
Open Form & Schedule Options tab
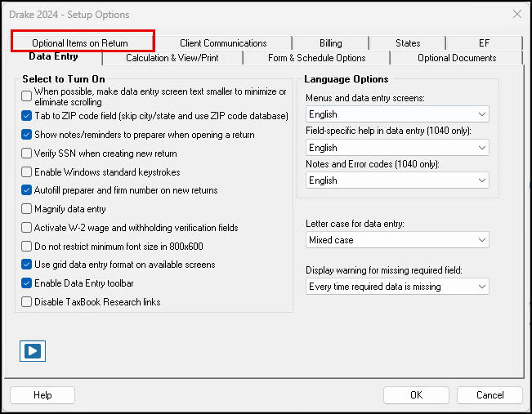(316, 58)
